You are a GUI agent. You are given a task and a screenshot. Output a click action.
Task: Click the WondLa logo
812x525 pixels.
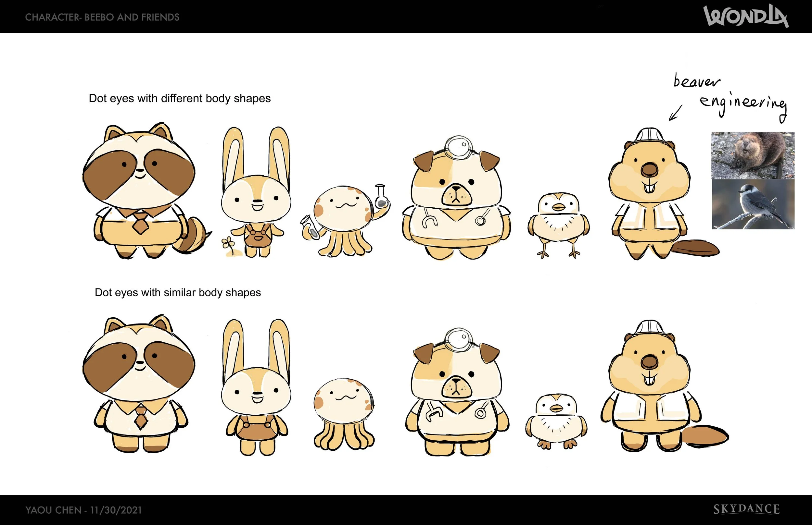745,16
